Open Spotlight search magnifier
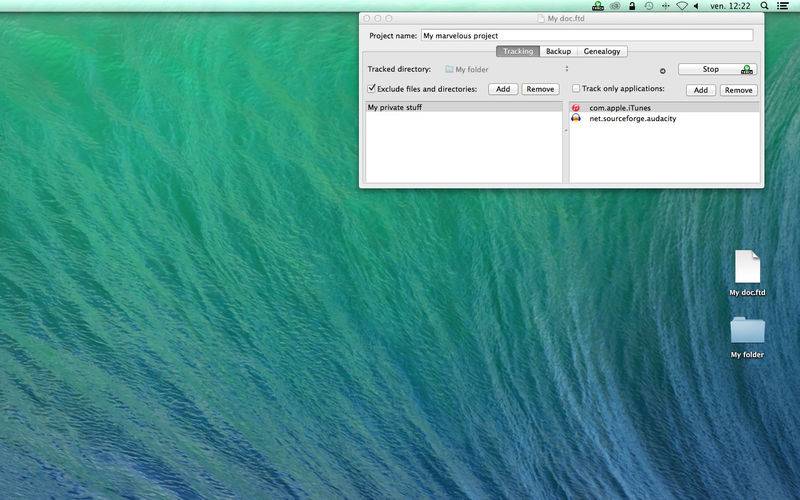This screenshot has width=800, height=500. click(x=764, y=6)
